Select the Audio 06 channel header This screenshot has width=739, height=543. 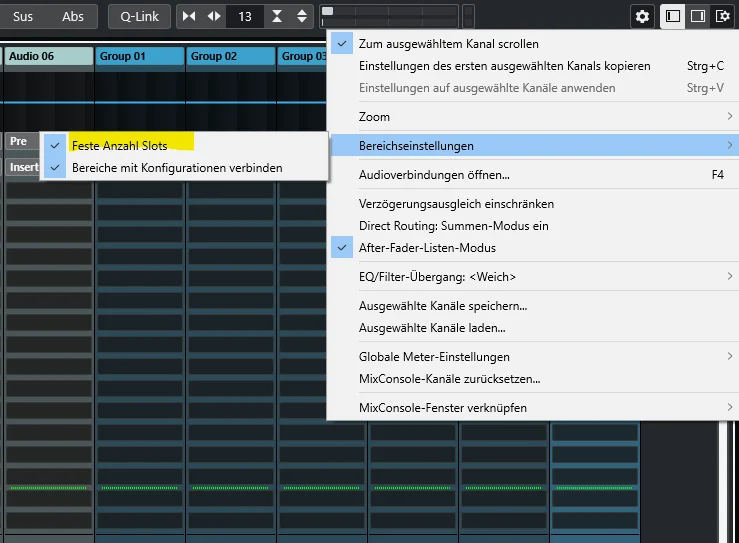48,56
